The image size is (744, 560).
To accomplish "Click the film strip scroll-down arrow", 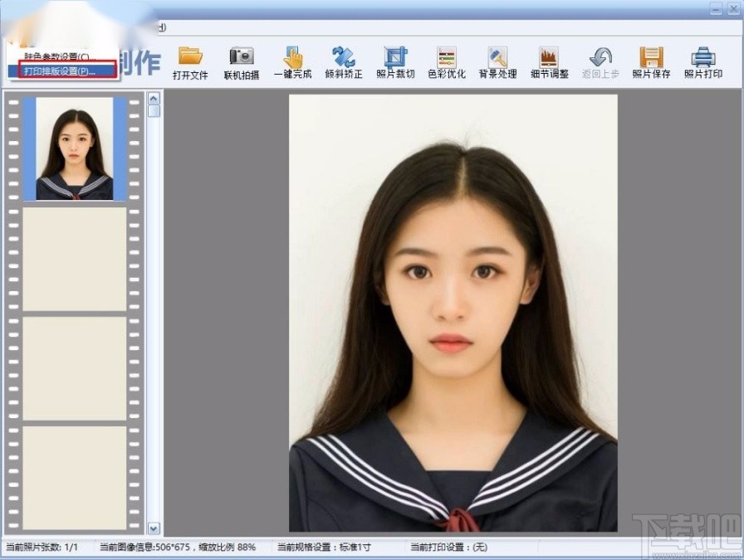I will [154, 528].
